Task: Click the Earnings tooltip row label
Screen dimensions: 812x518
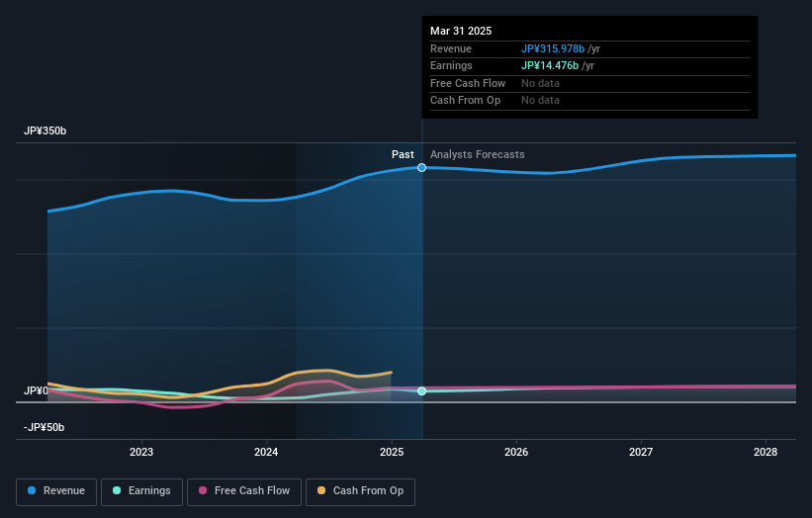Action: tap(451, 65)
